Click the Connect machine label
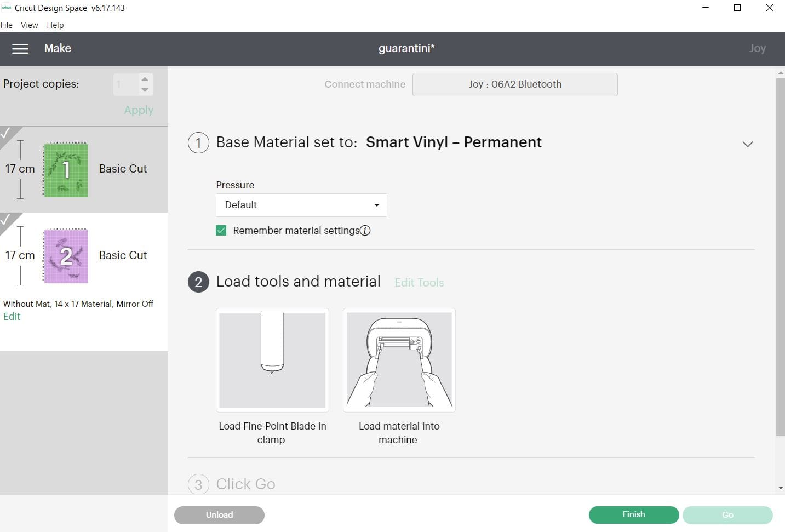Screen dimensions: 785x532 365,84
